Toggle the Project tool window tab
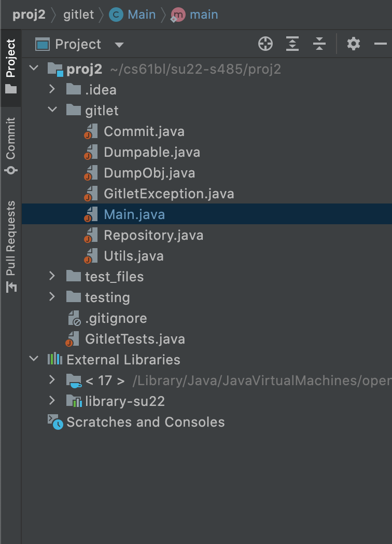This screenshot has width=392, height=544. point(11,65)
